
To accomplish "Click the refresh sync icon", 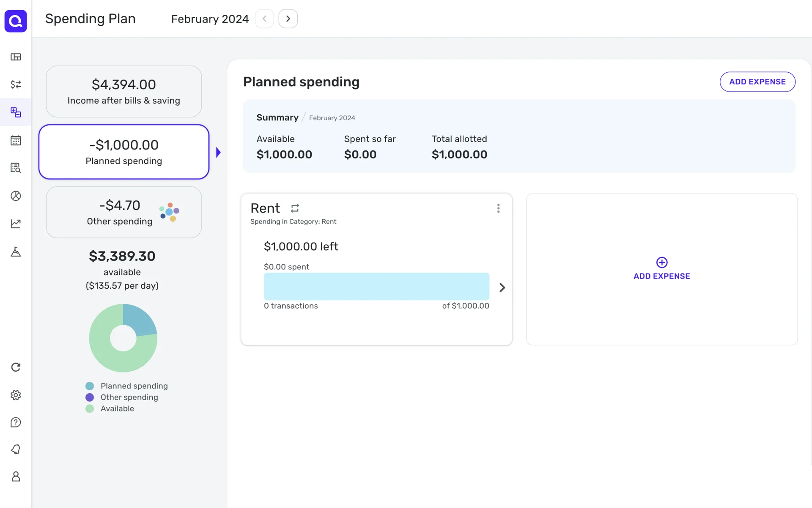I will [16, 367].
